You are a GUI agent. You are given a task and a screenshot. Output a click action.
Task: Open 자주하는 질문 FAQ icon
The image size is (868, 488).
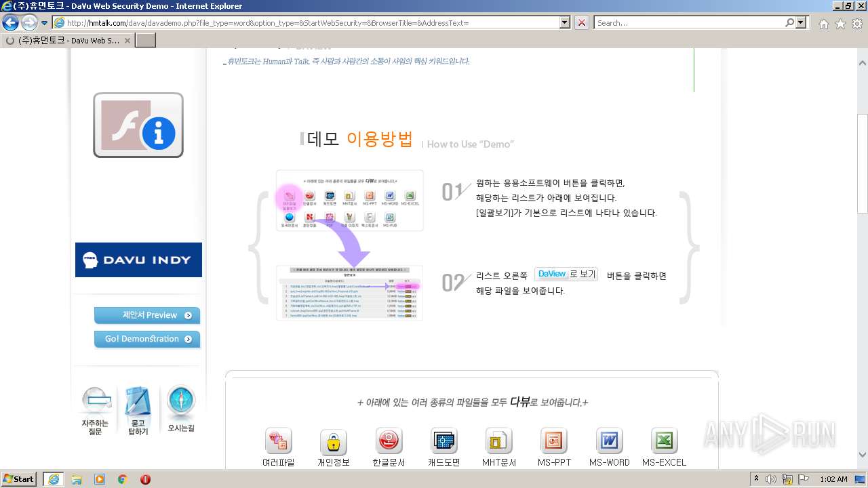coord(95,411)
